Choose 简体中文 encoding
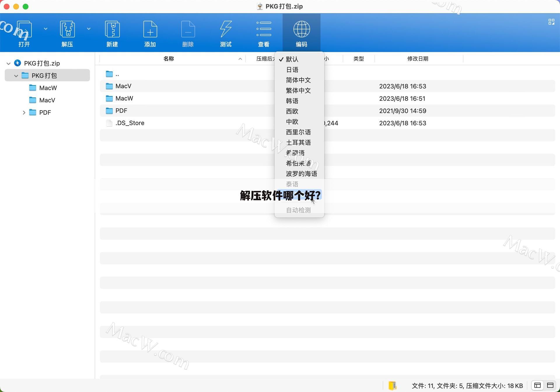This screenshot has height=392, width=560. tap(299, 80)
